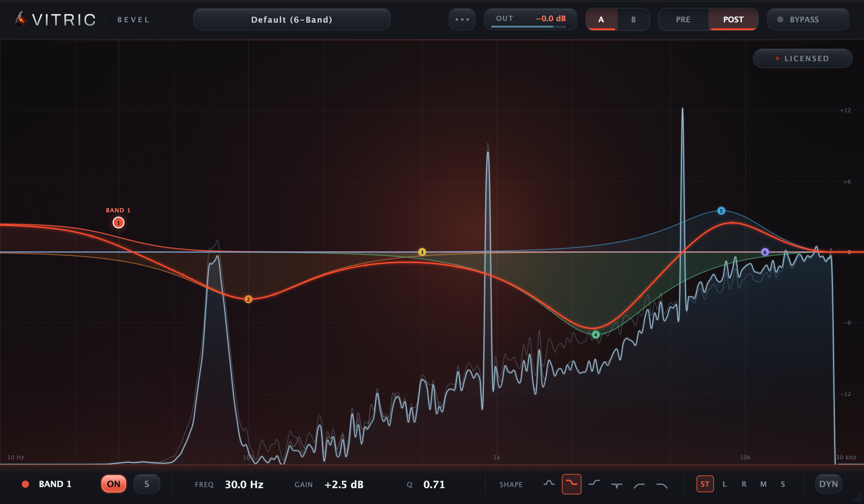864x504 pixels.
Task: Click the BEVEL product label
Action: pyautogui.click(x=133, y=20)
